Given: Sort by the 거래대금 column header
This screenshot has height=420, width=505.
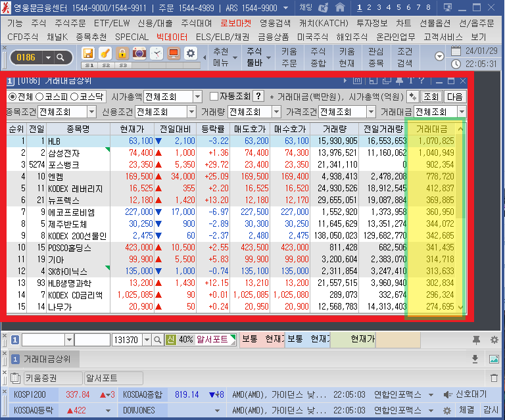Looking at the screenshot, I should point(432,129).
